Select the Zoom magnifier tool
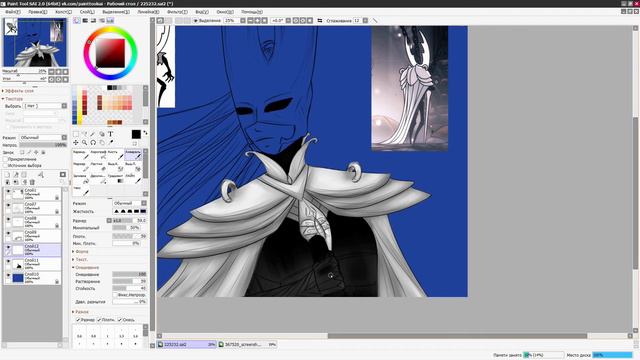Screen dimensions: 640x360 [84, 142]
